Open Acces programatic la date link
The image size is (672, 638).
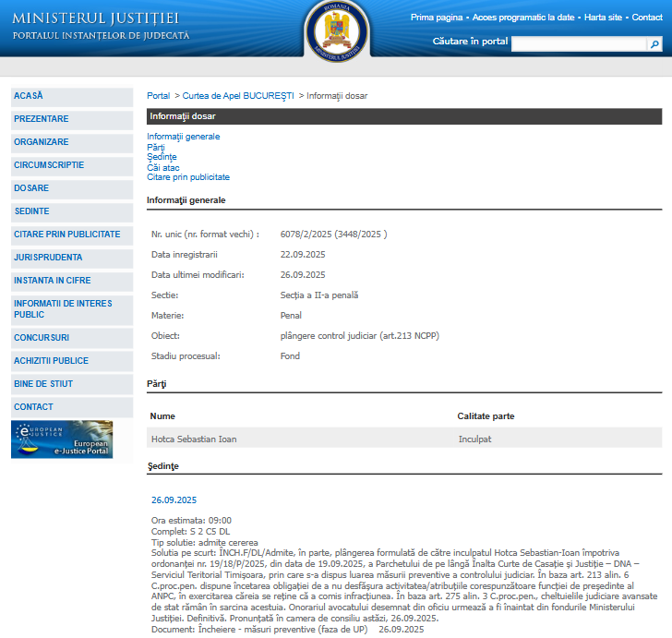(x=523, y=18)
